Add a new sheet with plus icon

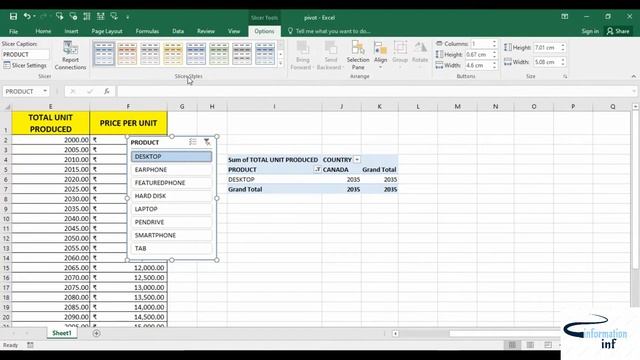point(96,333)
